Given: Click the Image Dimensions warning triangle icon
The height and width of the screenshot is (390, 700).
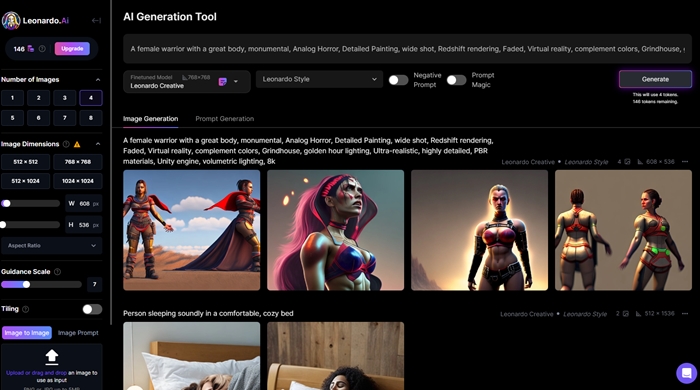Looking at the screenshot, I should pyautogui.click(x=77, y=144).
